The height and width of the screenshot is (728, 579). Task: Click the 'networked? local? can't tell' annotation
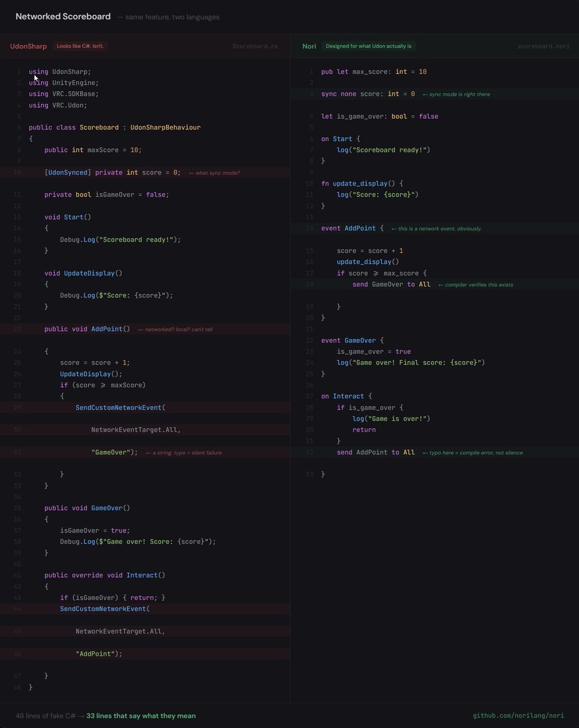pos(175,329)
